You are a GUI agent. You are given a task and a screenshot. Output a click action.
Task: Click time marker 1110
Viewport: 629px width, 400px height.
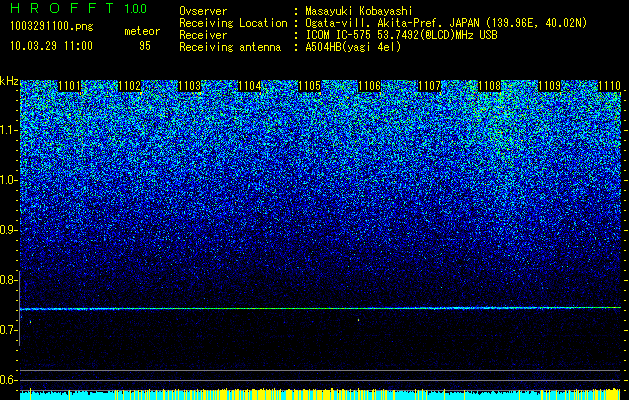pos(609,86)
